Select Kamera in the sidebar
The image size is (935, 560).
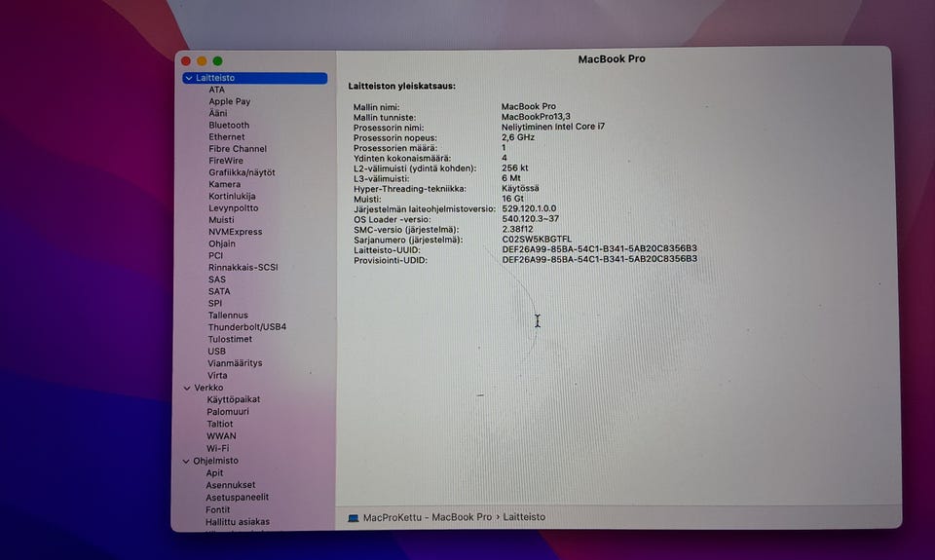(224, 184)
